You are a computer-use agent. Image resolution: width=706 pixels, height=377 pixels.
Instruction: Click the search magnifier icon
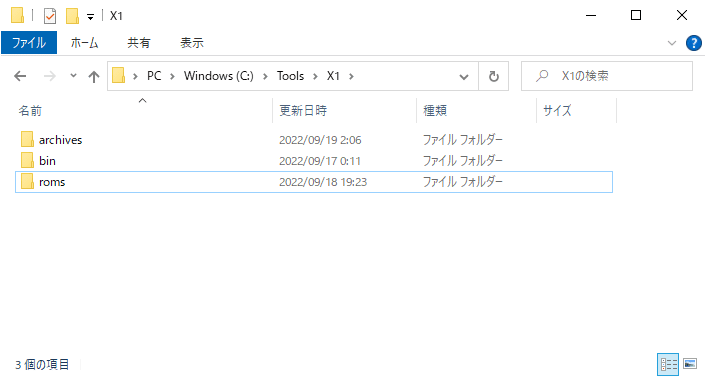click(x=542, y=76)
